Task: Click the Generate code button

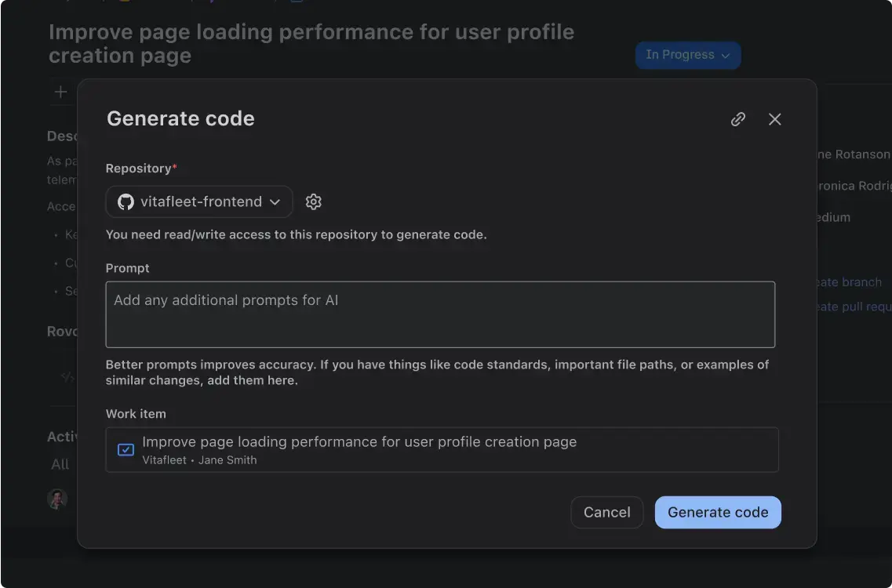Action: point(717,513)
